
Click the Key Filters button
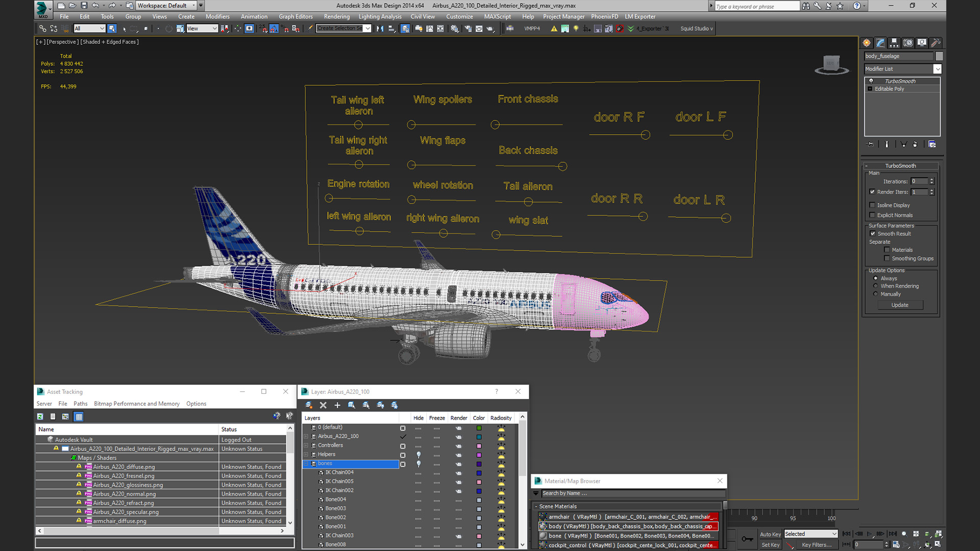pyautogui.click(x=817, y=545)
